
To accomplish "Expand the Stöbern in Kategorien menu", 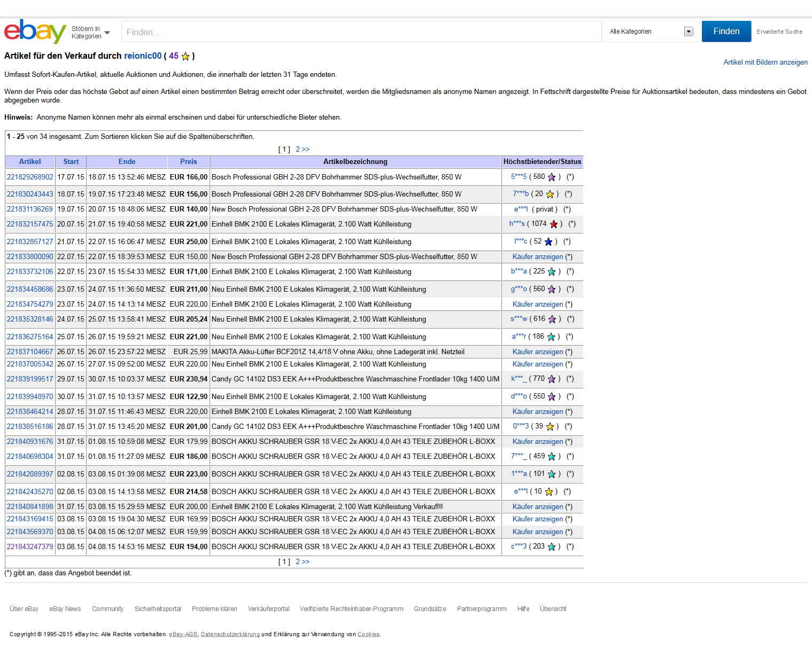I will [x=90, y=33].
